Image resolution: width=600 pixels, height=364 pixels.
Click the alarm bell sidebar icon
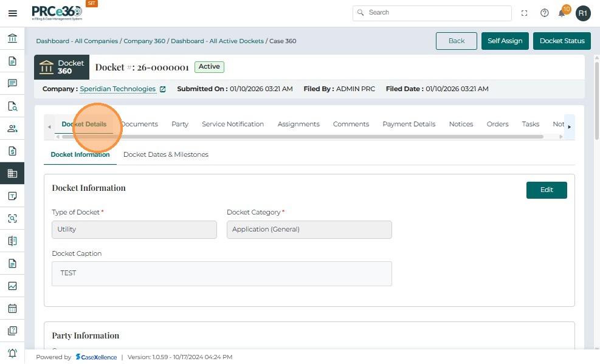click(x=12, y=353)
